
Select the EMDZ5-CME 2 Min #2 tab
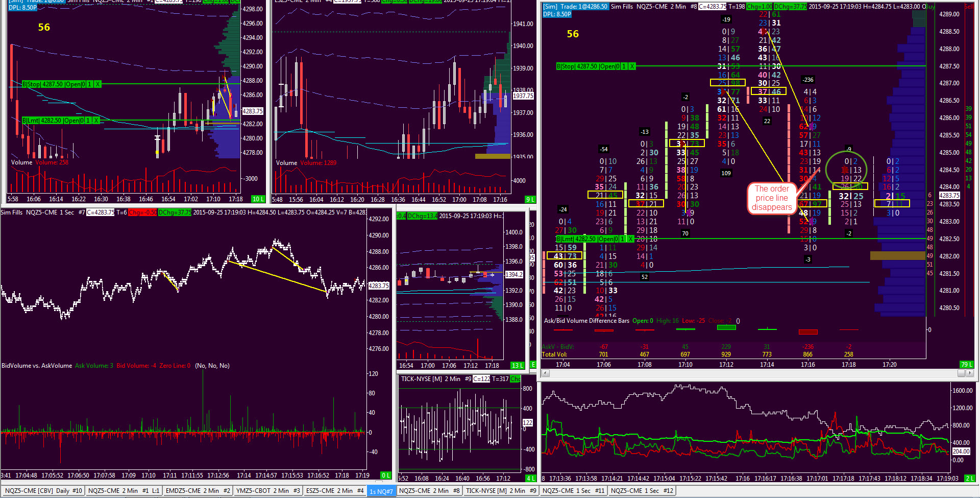coord(198,491)
